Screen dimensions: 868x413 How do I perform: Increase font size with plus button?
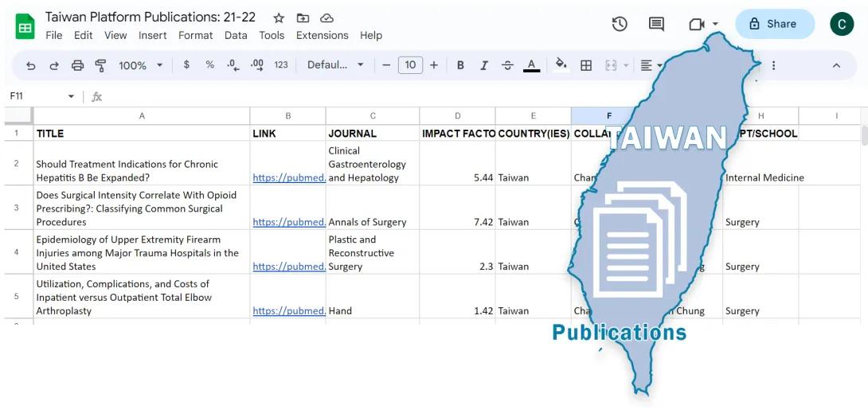pyautogui.click(x=434, y=65)
